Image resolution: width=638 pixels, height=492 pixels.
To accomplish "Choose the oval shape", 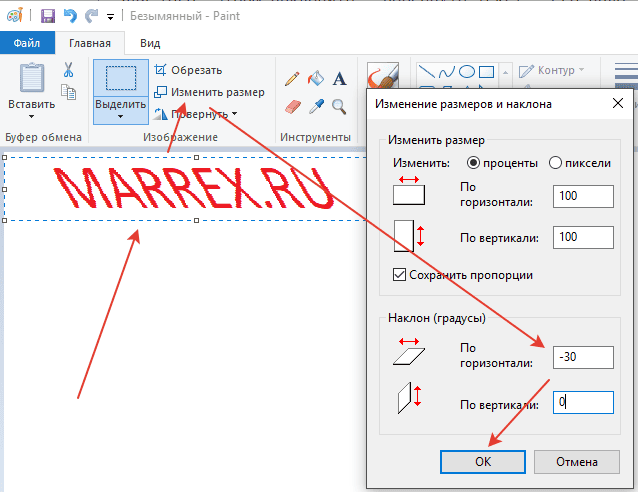I will [467, 72].
